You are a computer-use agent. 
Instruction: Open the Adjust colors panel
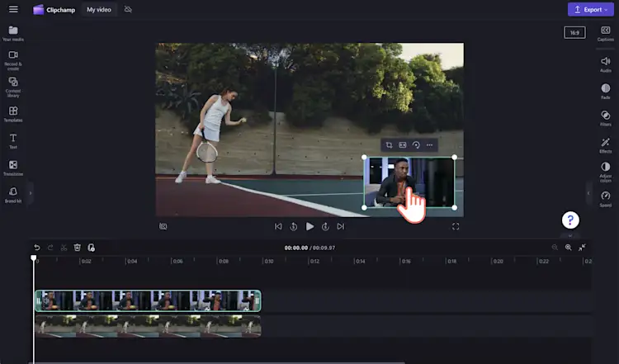click(605, 173)
